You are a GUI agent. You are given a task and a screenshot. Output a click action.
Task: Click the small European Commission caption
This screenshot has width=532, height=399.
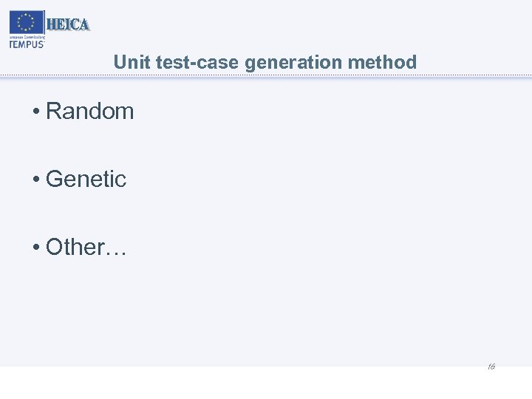pyautogui.click(x=27, y=36)
